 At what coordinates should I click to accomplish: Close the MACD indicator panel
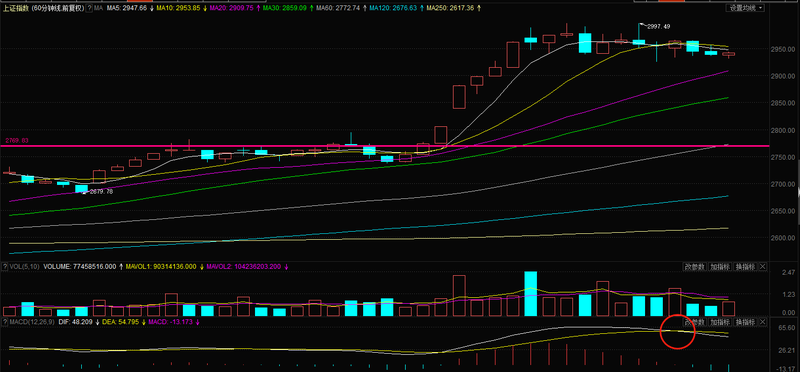[763, 323]
